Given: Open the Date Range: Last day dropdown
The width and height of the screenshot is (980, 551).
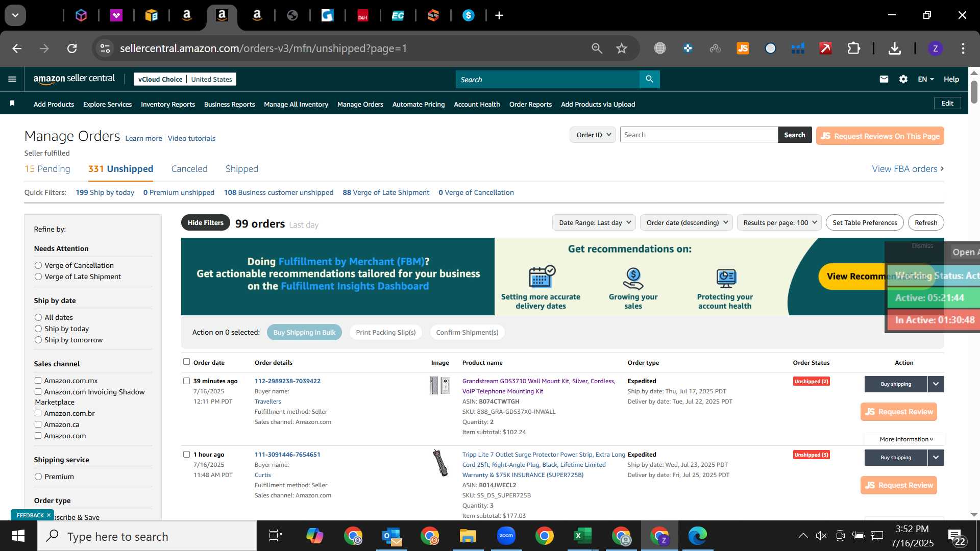Looking at the screenshot, I should 594,222.
